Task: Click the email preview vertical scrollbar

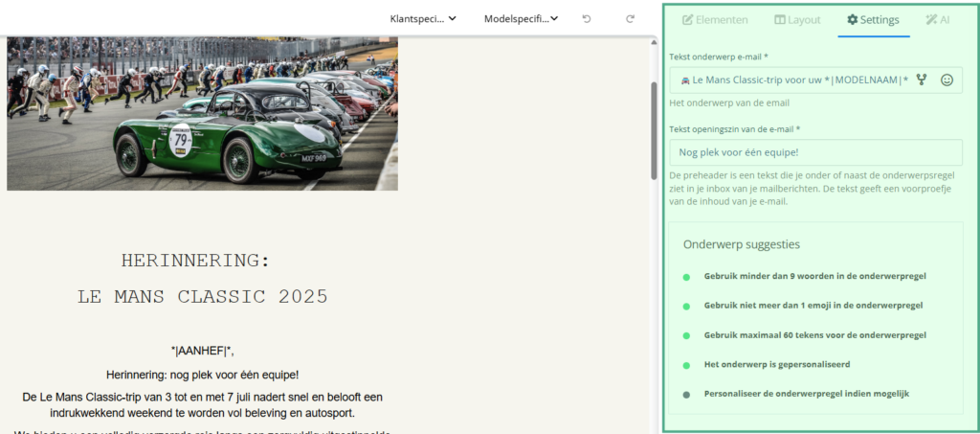Action: 655,129
